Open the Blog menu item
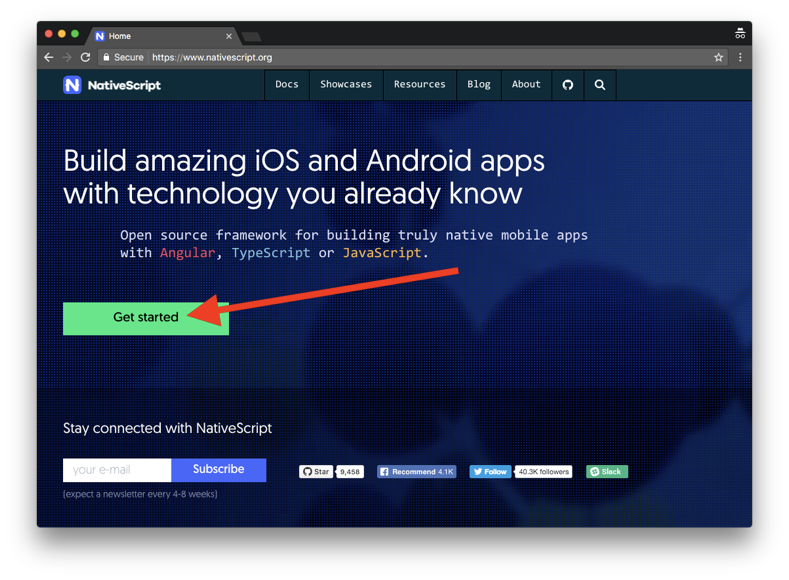Viewport: 789px width, 580px height. [x=479, y=85]
